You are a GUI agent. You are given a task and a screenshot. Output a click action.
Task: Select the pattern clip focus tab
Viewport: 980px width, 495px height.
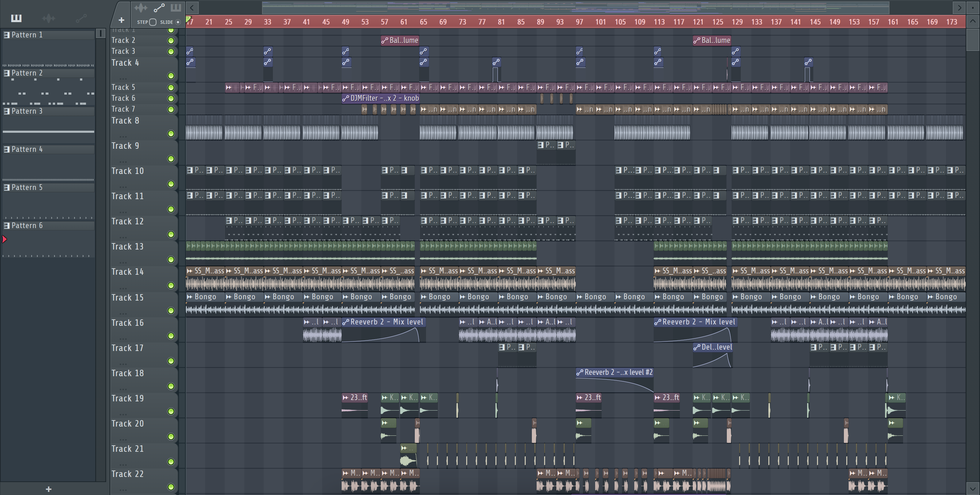point(176,7)
